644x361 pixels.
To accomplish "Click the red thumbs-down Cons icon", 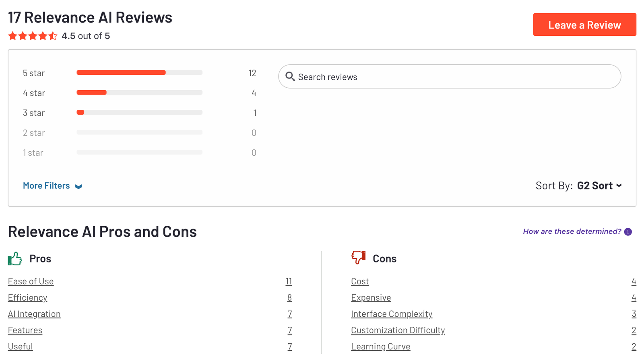I will 358,257.
